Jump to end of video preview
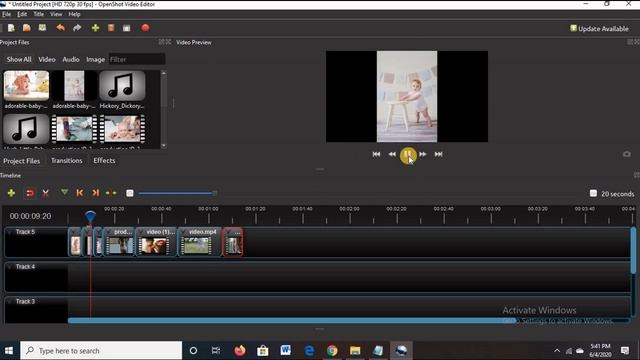The image size is (640, 360). 438,154
